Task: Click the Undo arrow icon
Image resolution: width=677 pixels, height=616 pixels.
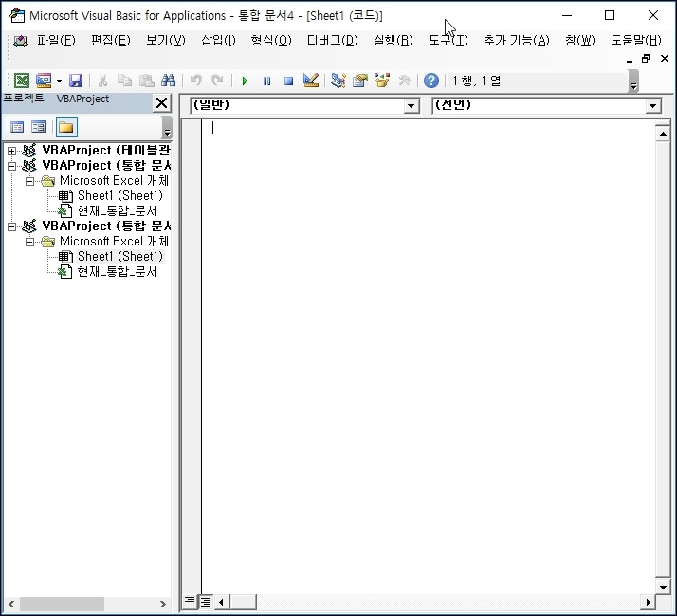Action: click(x=195, y=81)
